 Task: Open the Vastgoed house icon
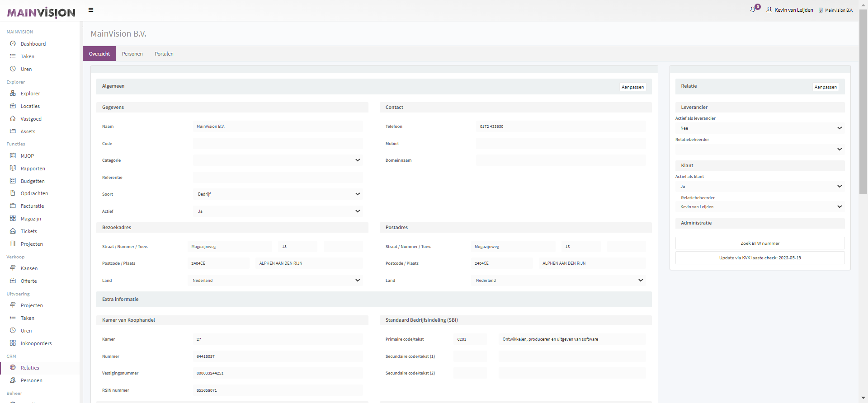point(13,119)
